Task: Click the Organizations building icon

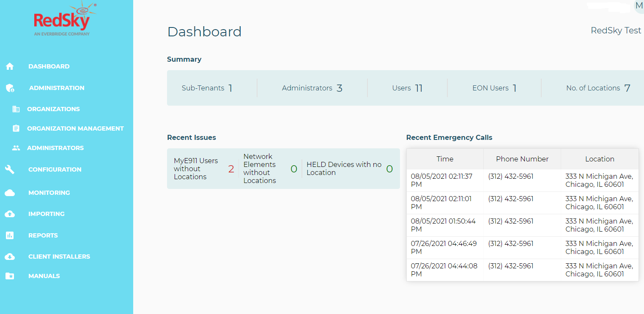Action: click(x=16, y=109)
